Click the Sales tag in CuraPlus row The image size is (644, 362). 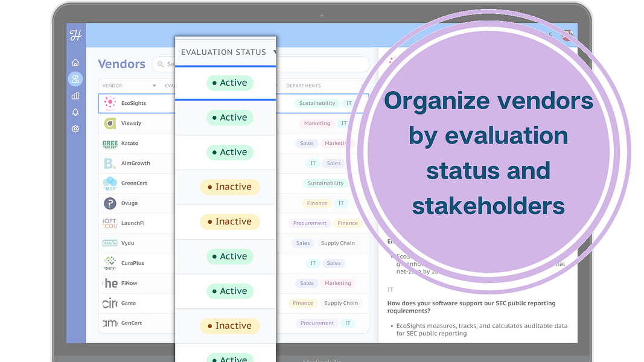coord(334,263)
